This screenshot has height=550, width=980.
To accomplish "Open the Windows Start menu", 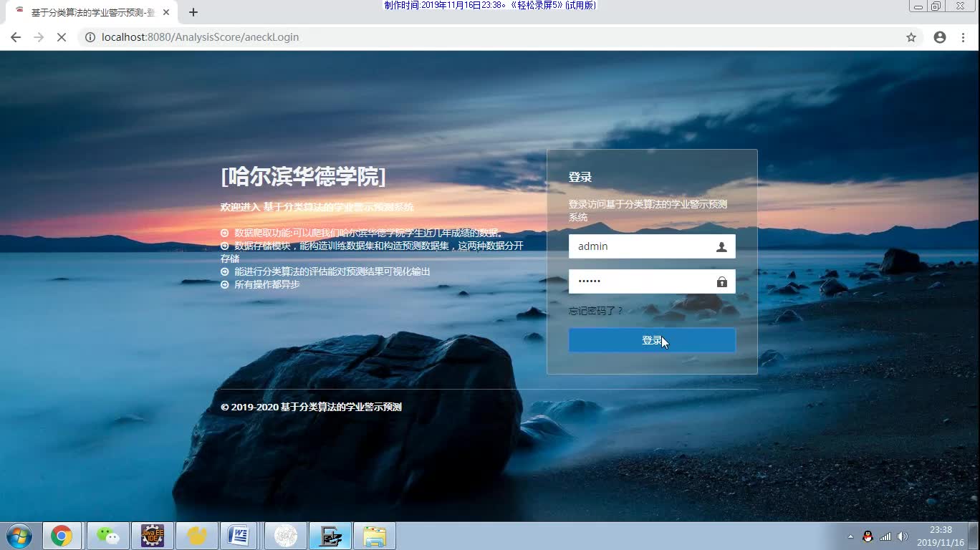I will coord(19,536).
